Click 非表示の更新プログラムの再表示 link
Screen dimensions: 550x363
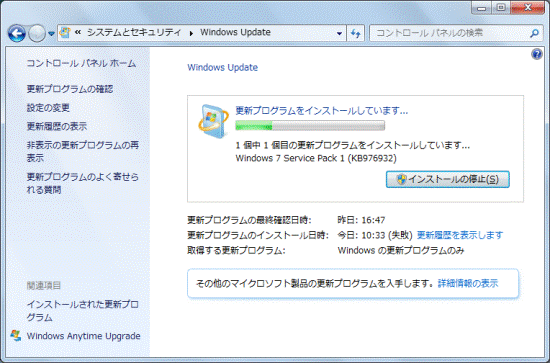point(83,151)
